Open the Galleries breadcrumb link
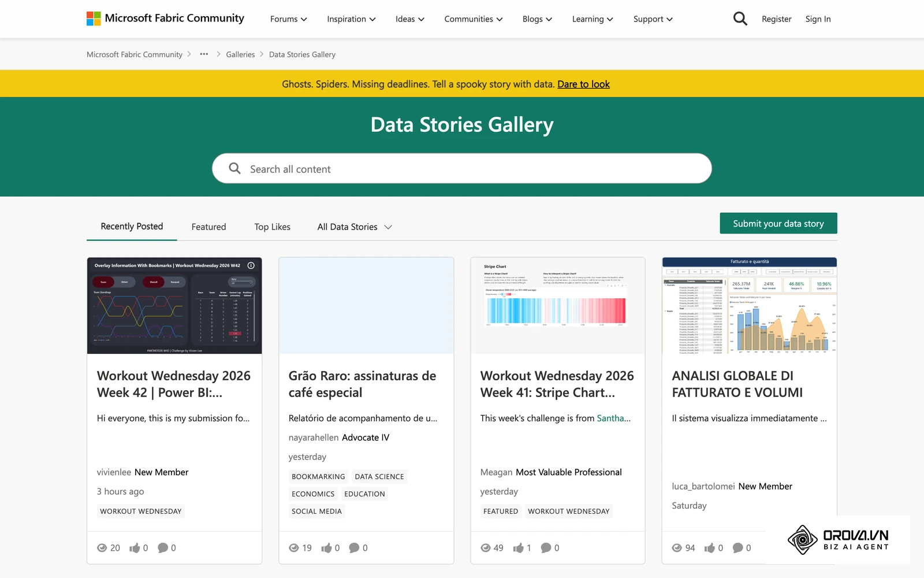Image resolution: width=924 pixels, height=578 pixels. tap(240, 54)
